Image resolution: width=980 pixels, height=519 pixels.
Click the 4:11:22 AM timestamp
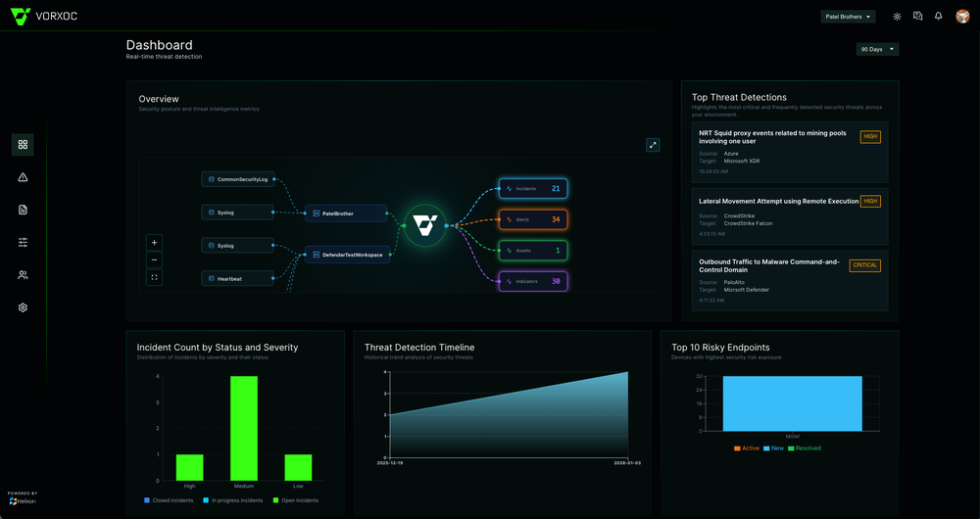pos(712,300)
